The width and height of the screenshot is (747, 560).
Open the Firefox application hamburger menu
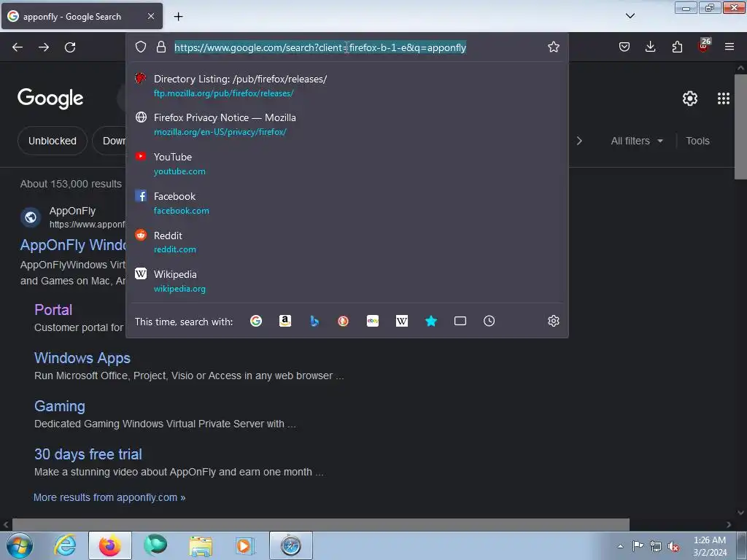coord(729,47)
